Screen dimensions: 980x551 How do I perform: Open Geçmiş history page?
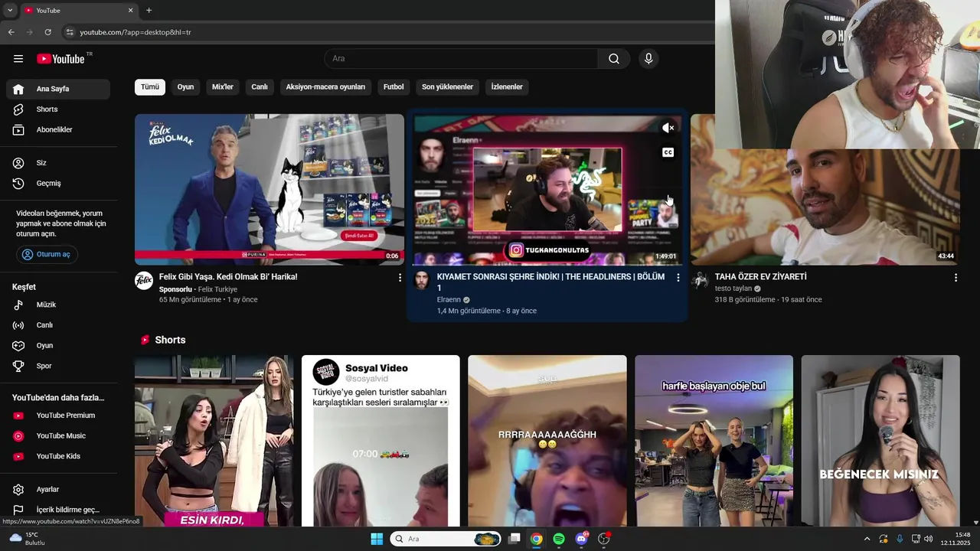[x=58, y=184]
